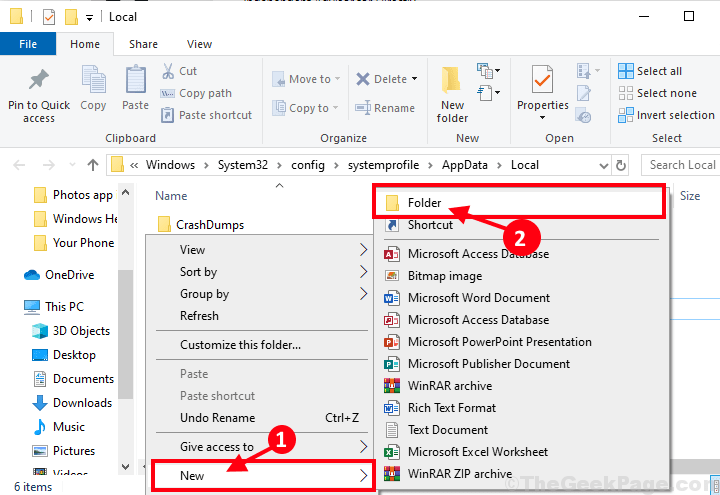Click Windows in the address breadcrumb

[x=170, y=165]
